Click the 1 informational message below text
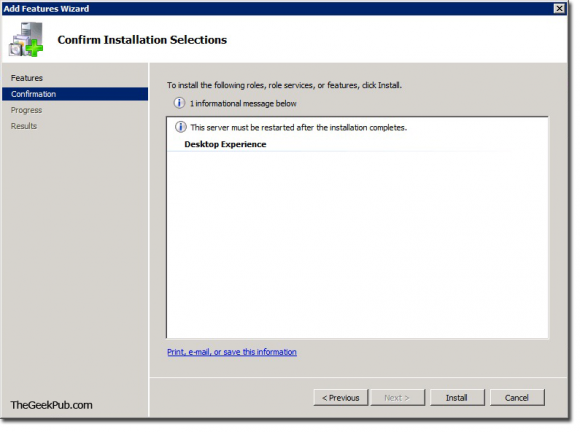The height and width of the screenshot is (432, 580). point(243,104)
